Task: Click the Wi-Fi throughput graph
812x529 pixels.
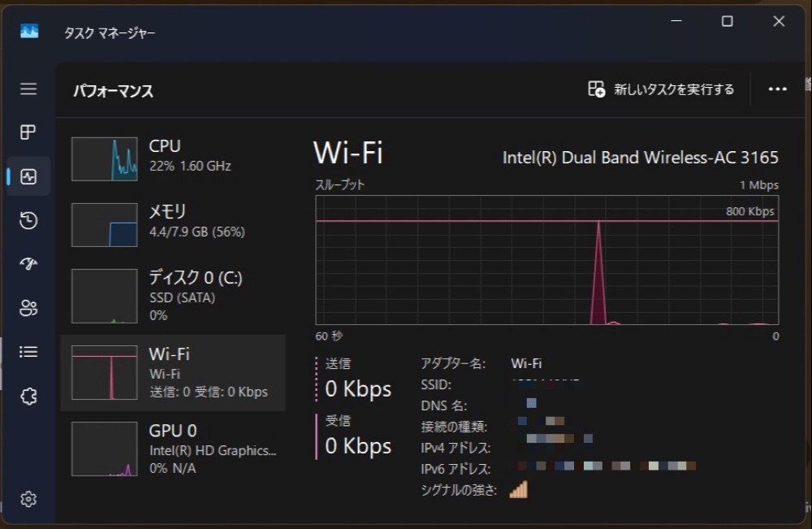Action: tap(546, 260)
